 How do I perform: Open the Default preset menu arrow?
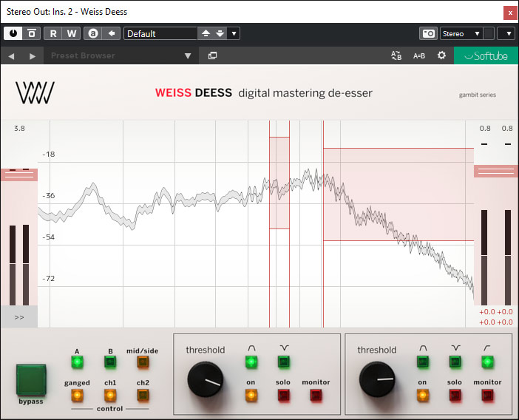click(x=234, y=33)
